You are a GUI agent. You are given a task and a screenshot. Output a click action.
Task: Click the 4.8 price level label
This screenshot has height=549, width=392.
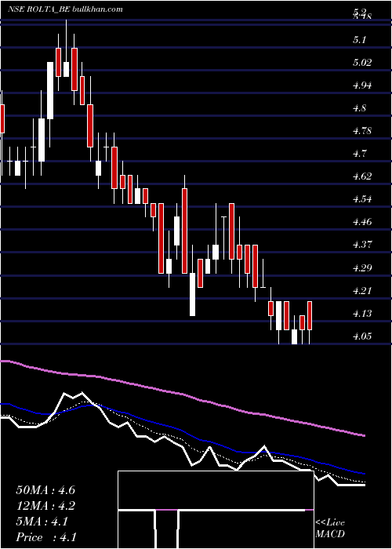click(x=359, y=108)
